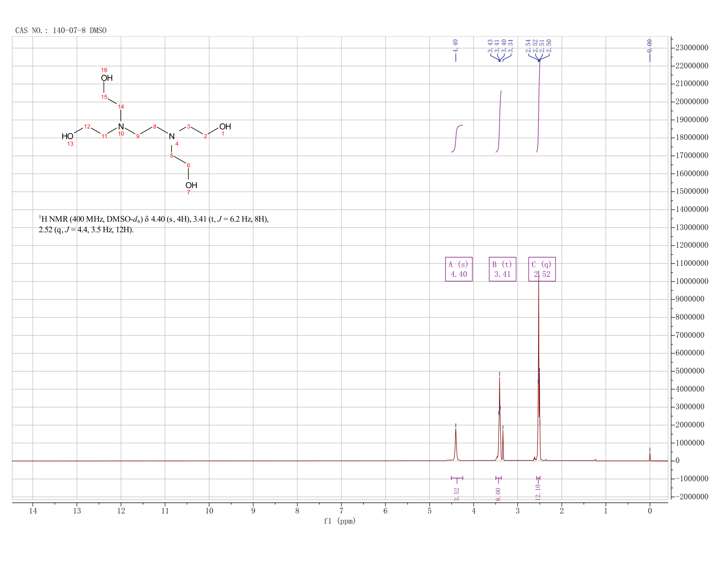Click the y-axis value -2000000

pos(692,497)
